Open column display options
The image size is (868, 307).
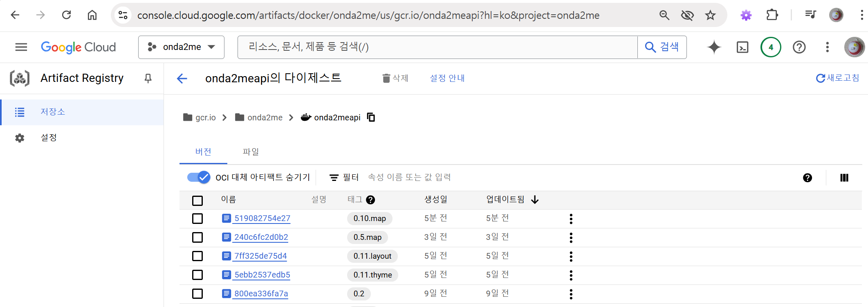pos(844,178)
